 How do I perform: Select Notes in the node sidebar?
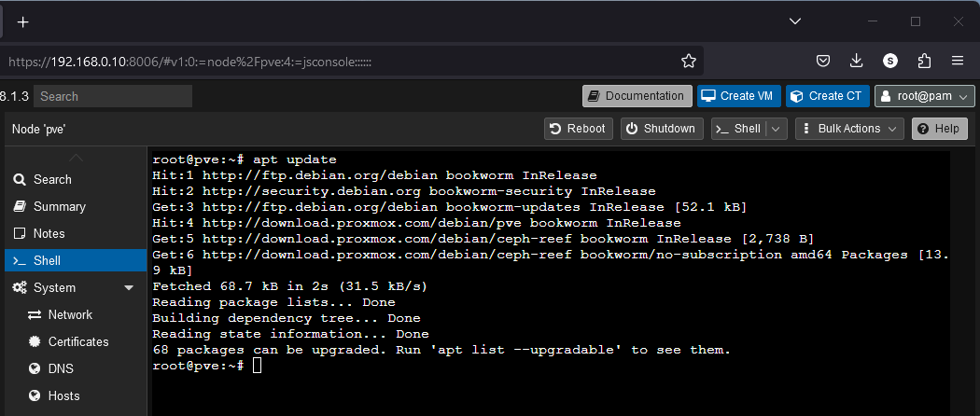75,233
